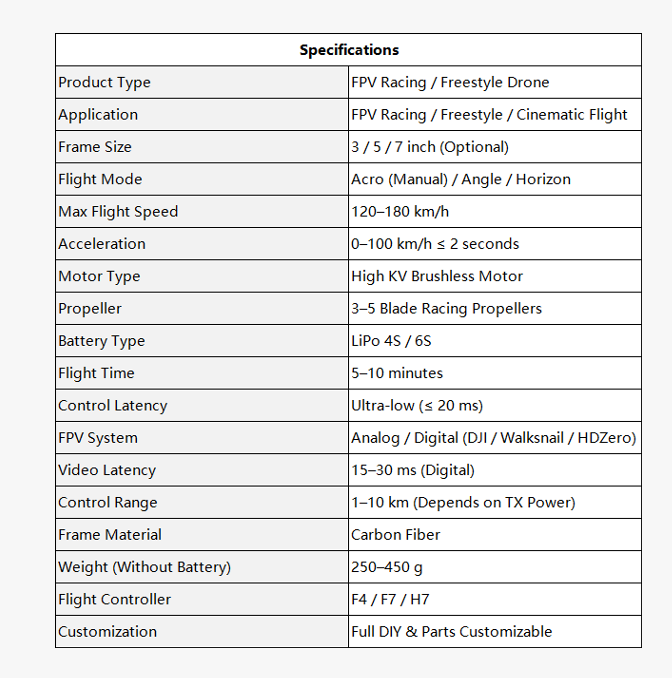Click the Control Range label
672x678 pixels.
click(x=107, y=502)
